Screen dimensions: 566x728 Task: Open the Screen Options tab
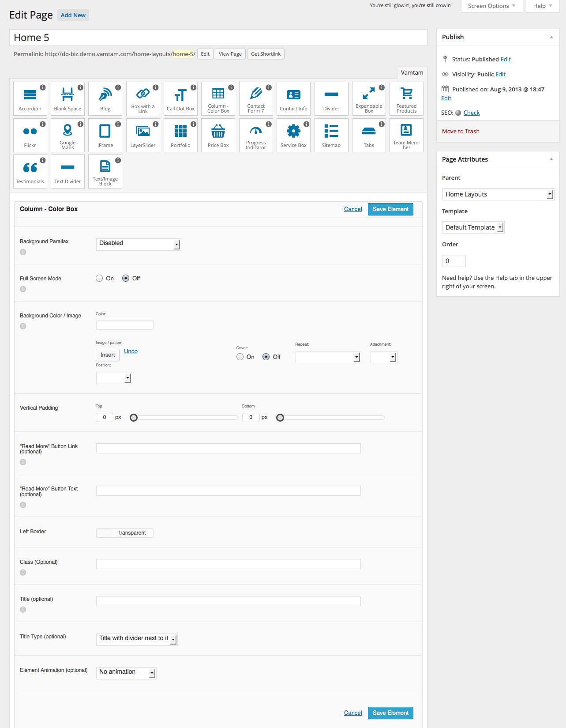point(491,6)
